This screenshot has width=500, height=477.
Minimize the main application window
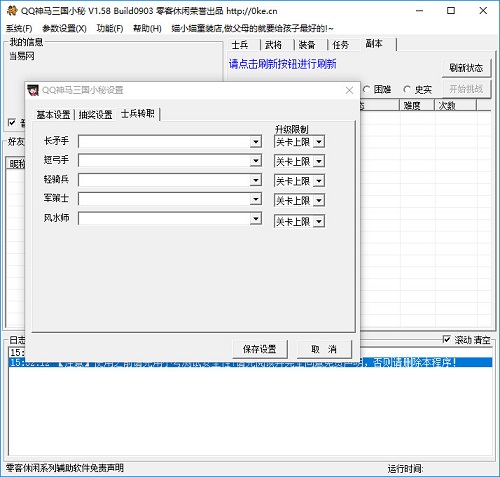[419, 11]
